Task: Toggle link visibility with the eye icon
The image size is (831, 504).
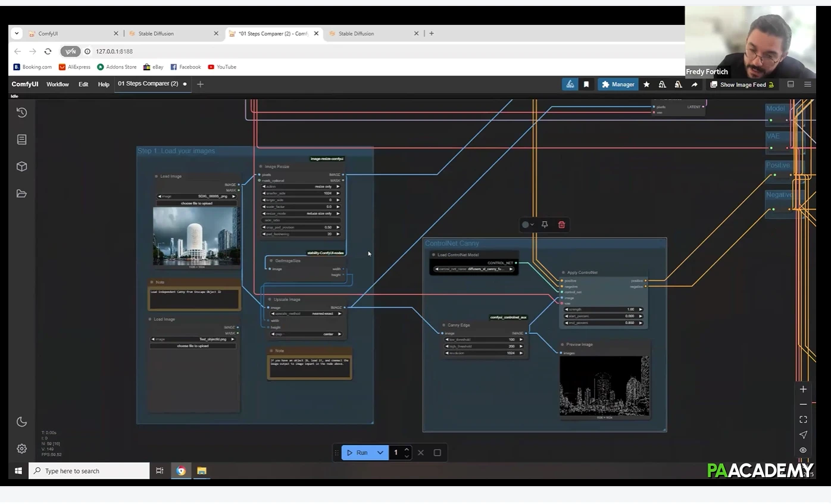Action: coord(803,450)
